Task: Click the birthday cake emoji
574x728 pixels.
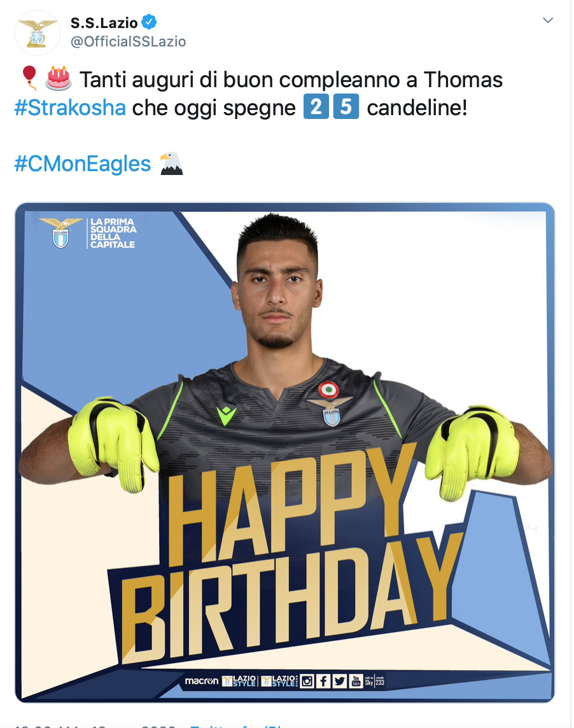Action: pos(59,78)
